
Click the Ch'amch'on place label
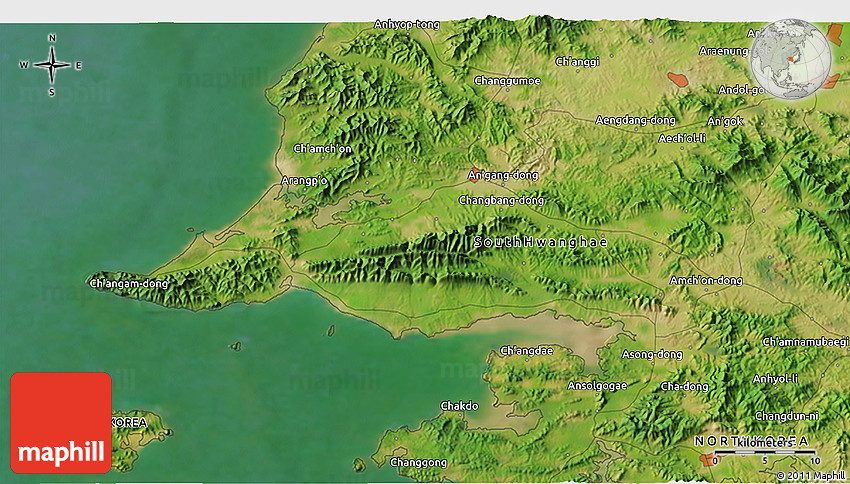(x=322, y=149)
